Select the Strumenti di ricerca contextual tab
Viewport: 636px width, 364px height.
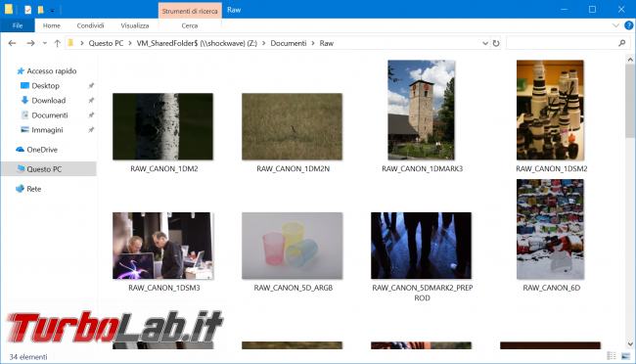(x=190, y=11)
